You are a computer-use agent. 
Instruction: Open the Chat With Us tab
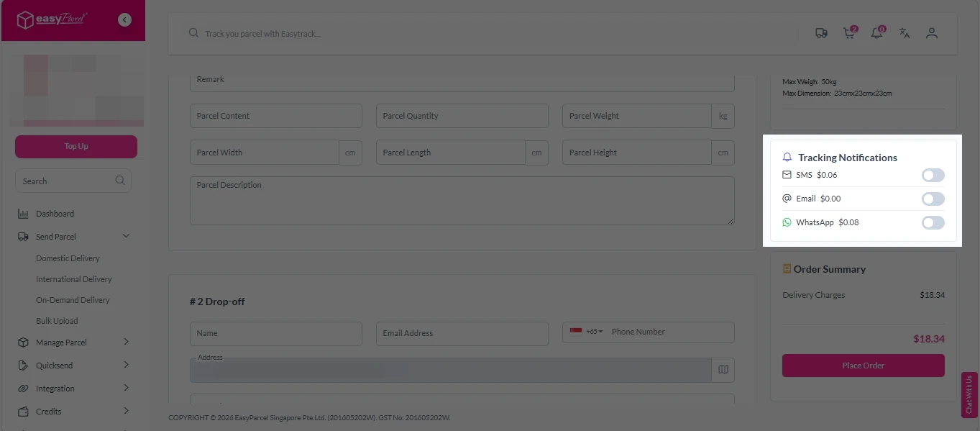click(968, 393)
